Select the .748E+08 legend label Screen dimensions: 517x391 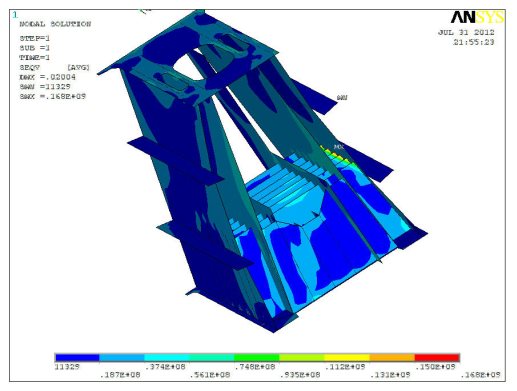(255, 367)
